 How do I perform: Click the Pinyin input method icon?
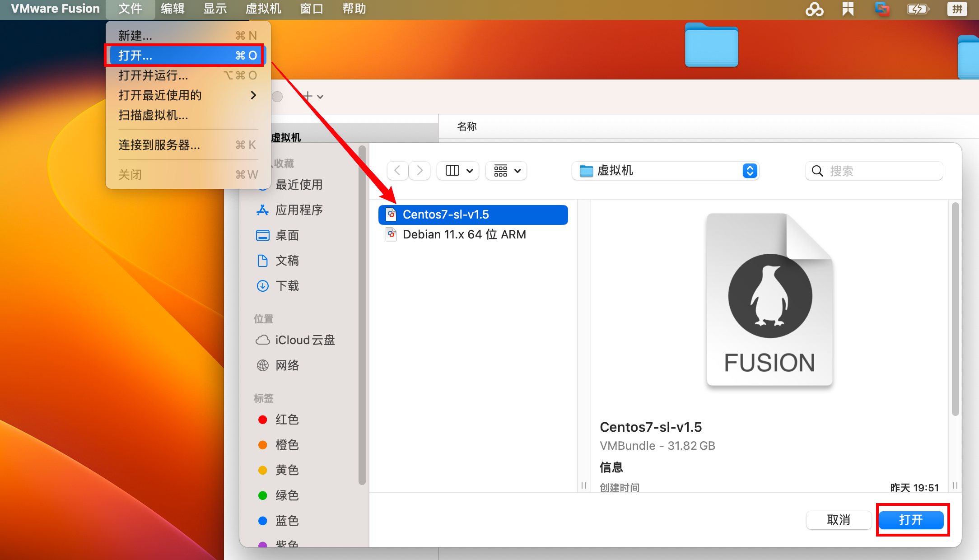[957, 9]
